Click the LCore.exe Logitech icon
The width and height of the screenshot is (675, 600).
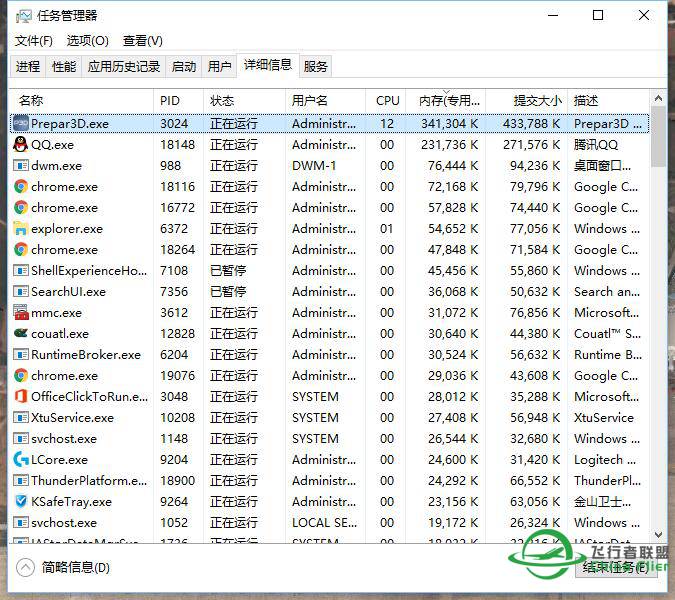tap(21, 459)
